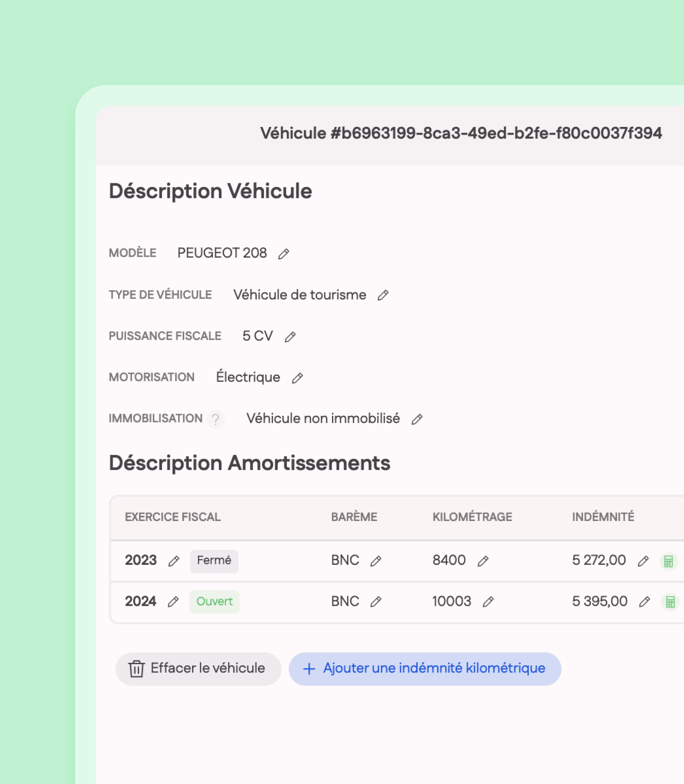Click the 2024 year cell

[x=140, y=601]
